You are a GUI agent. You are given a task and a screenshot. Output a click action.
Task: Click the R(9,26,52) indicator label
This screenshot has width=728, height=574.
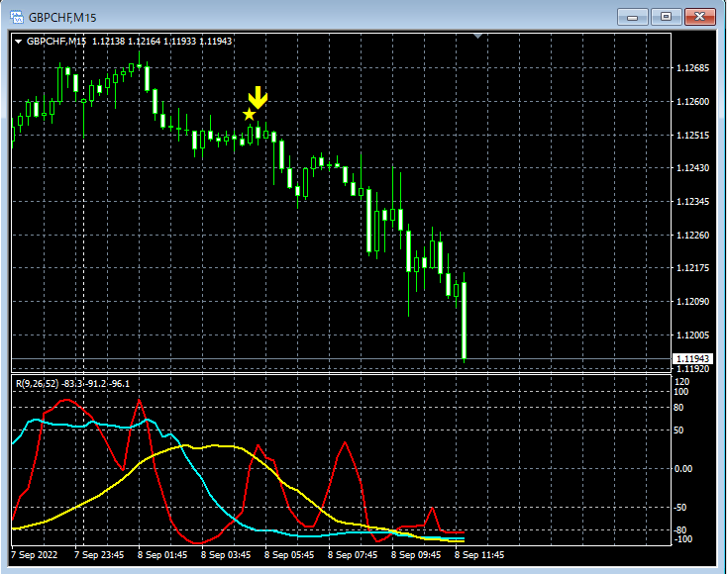tap(38, 384)
